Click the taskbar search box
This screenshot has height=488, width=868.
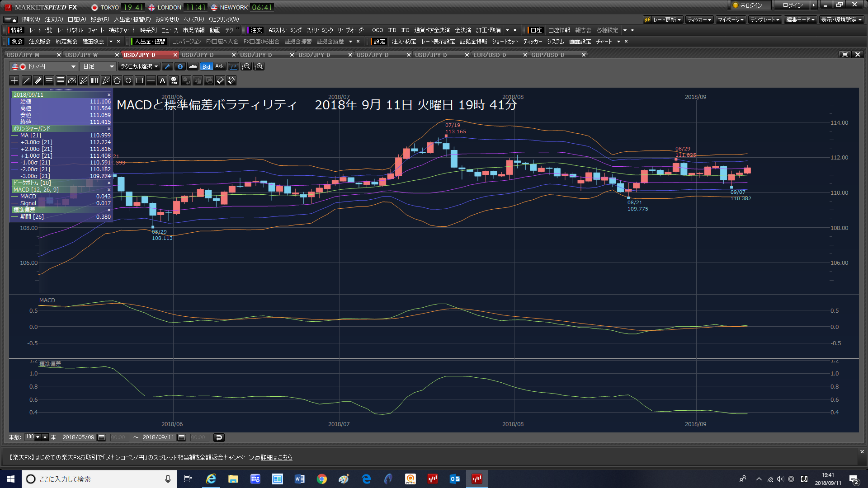pos(99,479)
